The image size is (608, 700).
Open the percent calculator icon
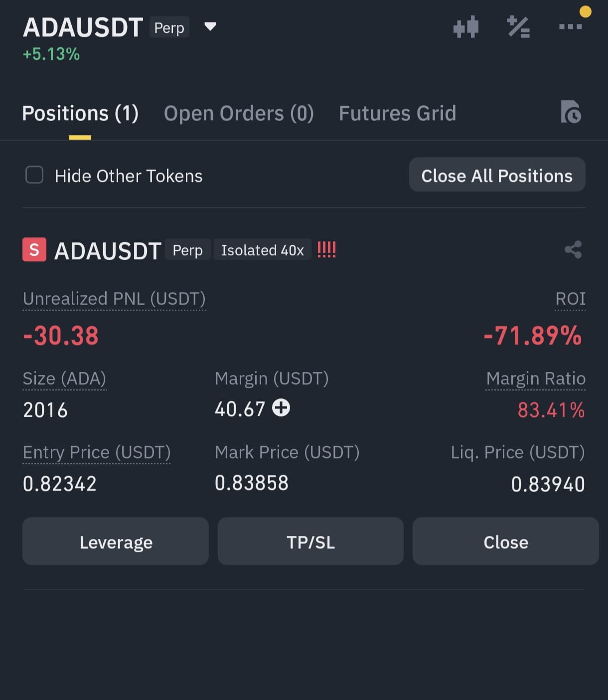pyautogui.click(x=518, y=27)
